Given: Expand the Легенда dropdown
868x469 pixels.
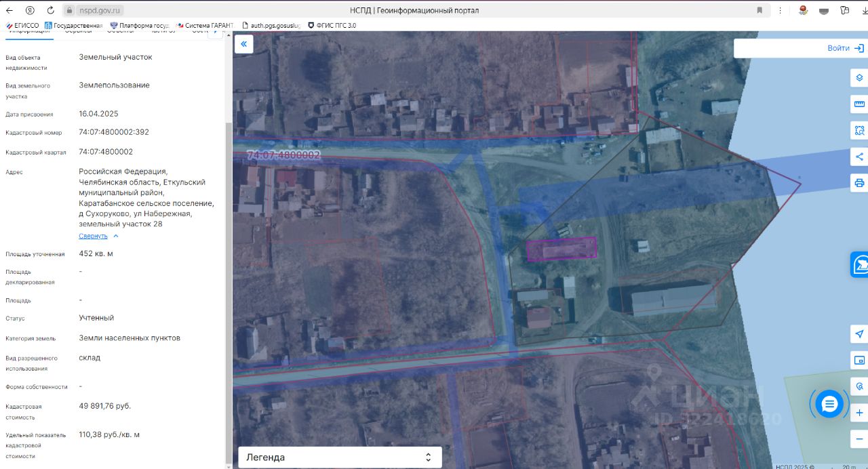Looking at the screenshot, I should (340, 457).
